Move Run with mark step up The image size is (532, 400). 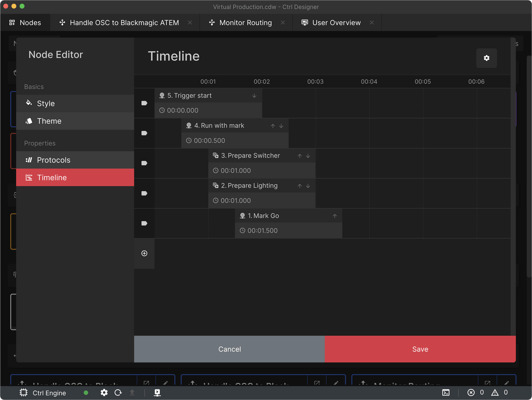click(273, 126)
